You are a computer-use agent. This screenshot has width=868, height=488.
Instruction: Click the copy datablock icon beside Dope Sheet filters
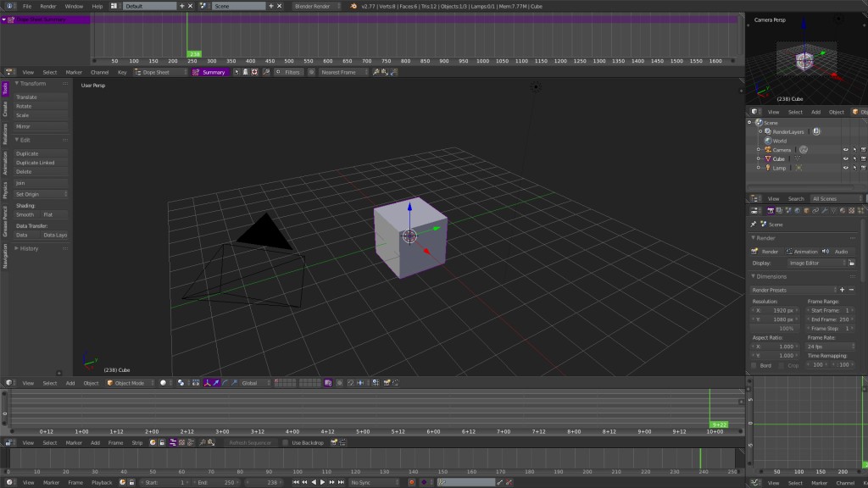(x=312, y=72)
